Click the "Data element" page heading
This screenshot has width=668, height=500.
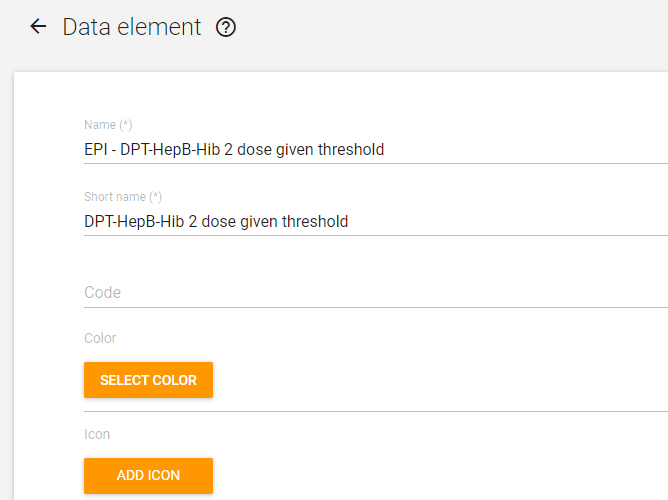point(132,27)
